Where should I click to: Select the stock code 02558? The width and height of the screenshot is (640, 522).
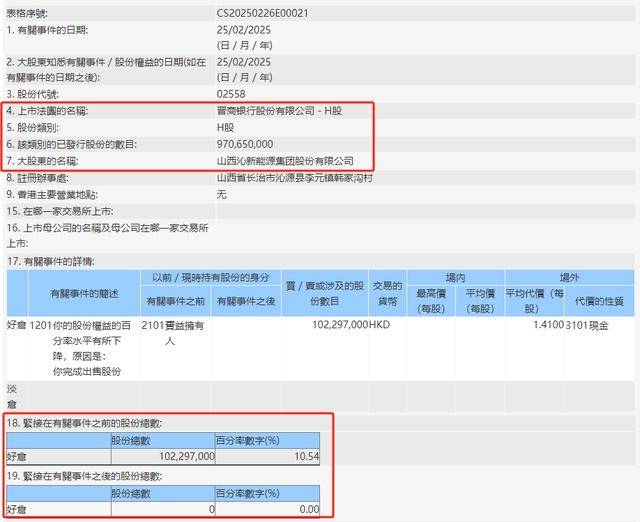coord(231,94)
